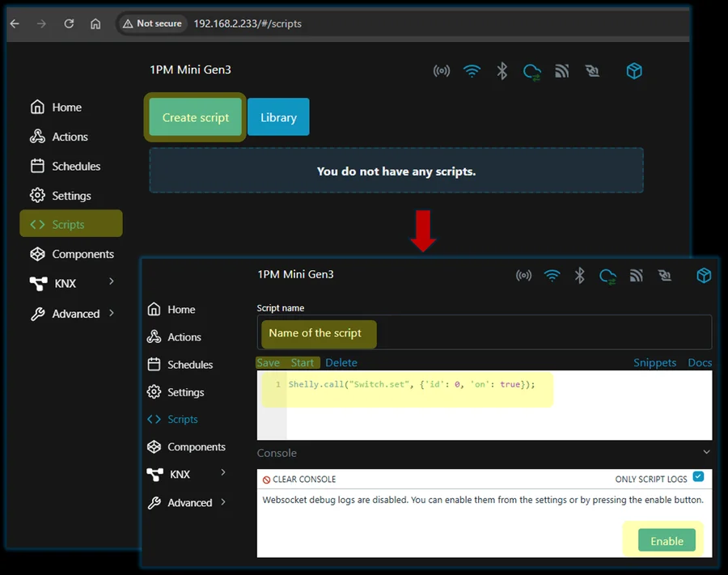
Task: Go back with the browser back arrow
Action: pos(15,23)
